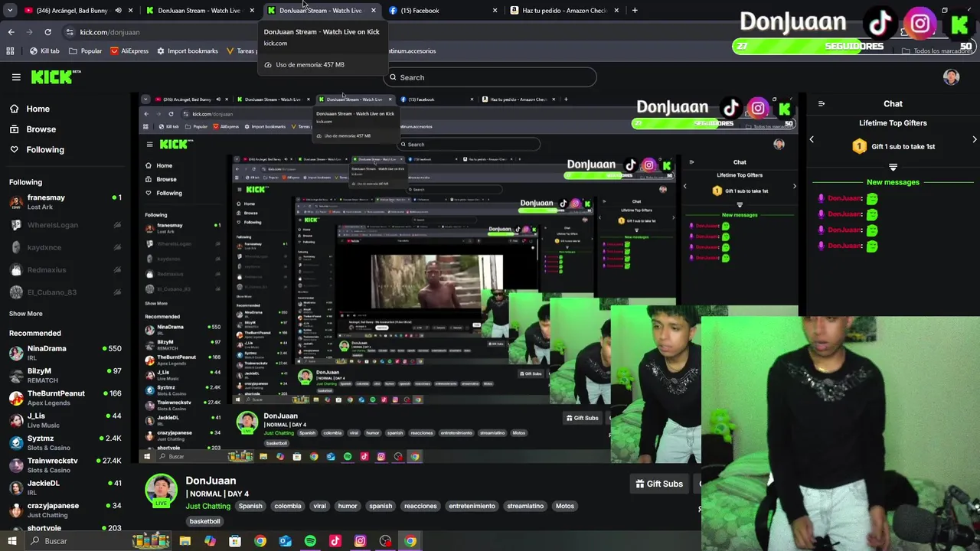Close the Facebook tab
This screenshot has height=551, width=980.
pyautogui.click(x=495, y=11)
